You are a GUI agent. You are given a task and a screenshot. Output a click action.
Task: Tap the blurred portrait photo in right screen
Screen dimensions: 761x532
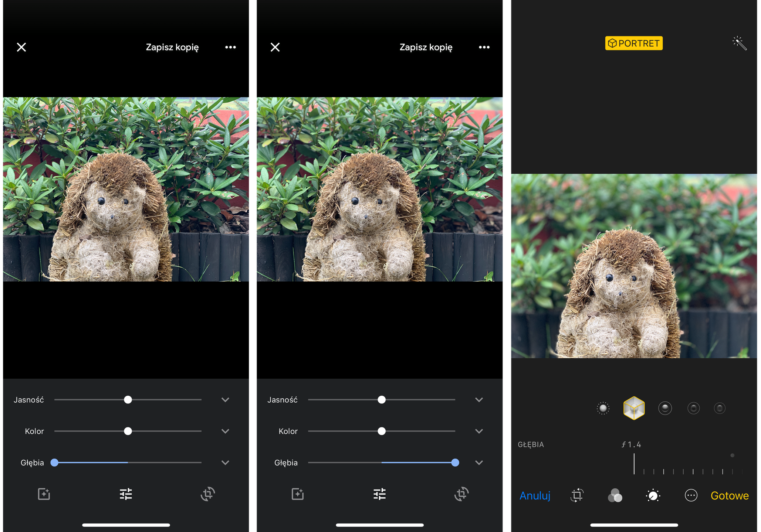[x=634, y=266]
